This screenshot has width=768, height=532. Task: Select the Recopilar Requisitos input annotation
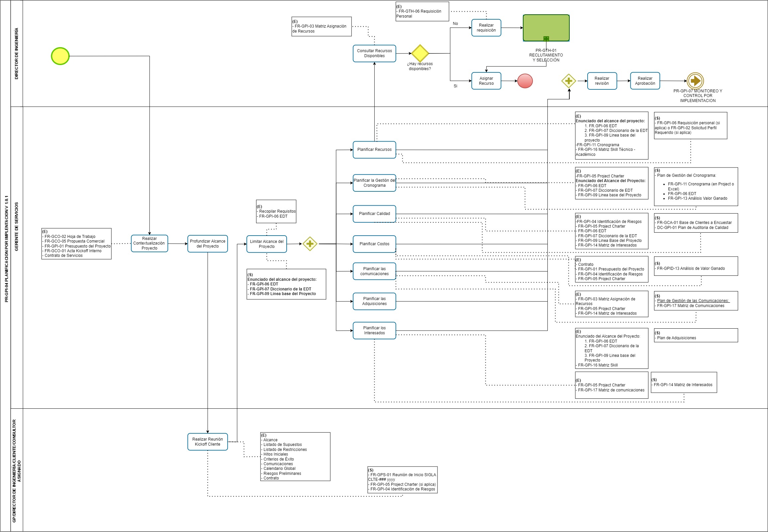tap(276, 212)
